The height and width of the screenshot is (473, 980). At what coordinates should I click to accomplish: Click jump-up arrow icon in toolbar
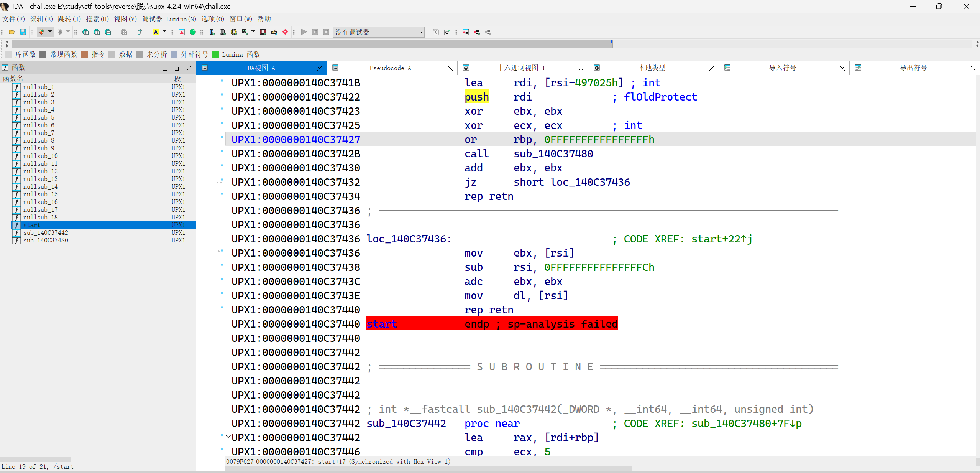pyautogui.click(x=140, y=32)
